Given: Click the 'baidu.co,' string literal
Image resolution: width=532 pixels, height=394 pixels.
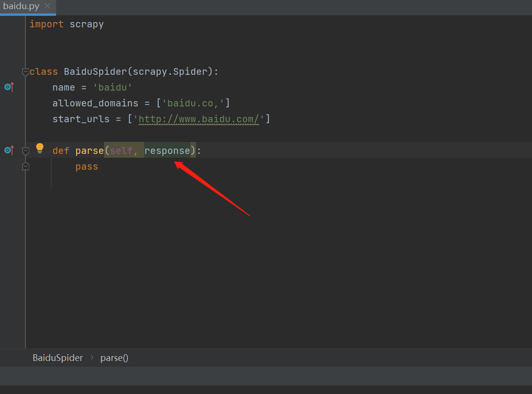Looking at the screenshot, I should 193,103.
